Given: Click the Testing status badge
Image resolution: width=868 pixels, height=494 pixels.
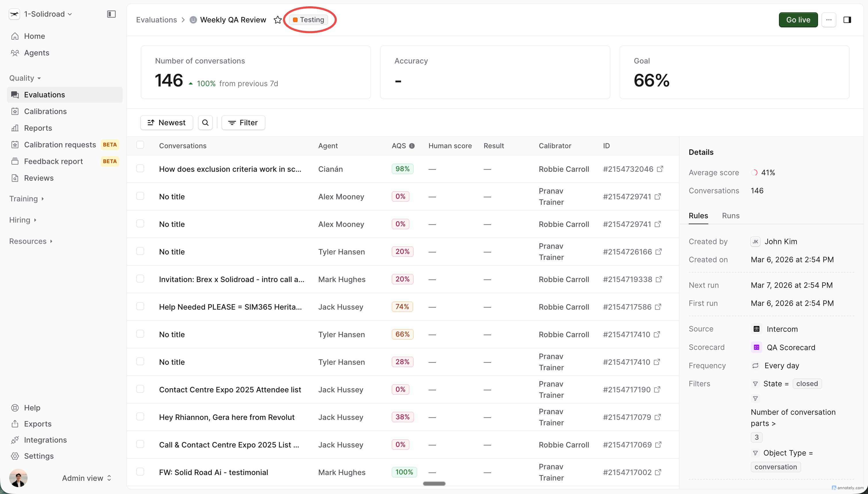Looking at the screenshot, I should coord(308,20).
